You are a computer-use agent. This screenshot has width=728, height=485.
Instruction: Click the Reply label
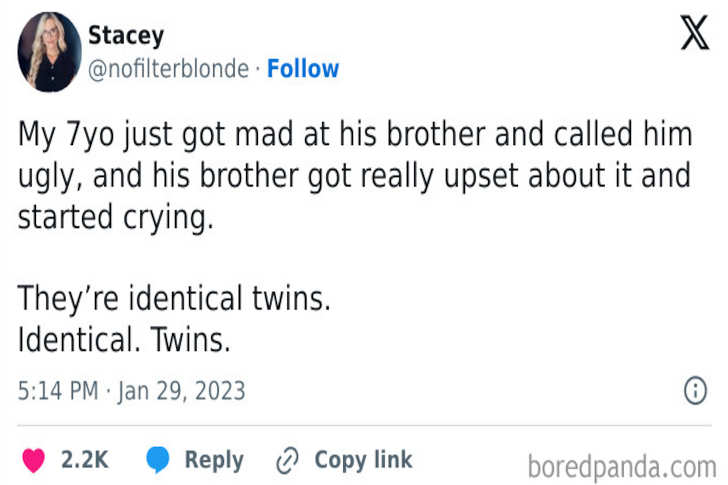click(214, 460)
